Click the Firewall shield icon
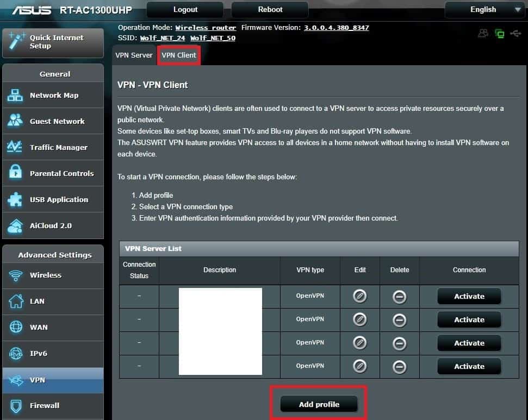This screenshot has height=420, width=528. (x=16, y=406)
